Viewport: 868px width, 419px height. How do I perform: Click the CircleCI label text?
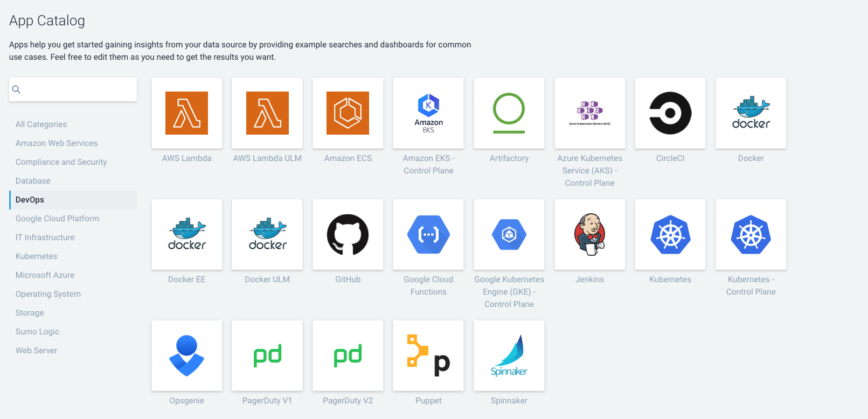(670, 158)
